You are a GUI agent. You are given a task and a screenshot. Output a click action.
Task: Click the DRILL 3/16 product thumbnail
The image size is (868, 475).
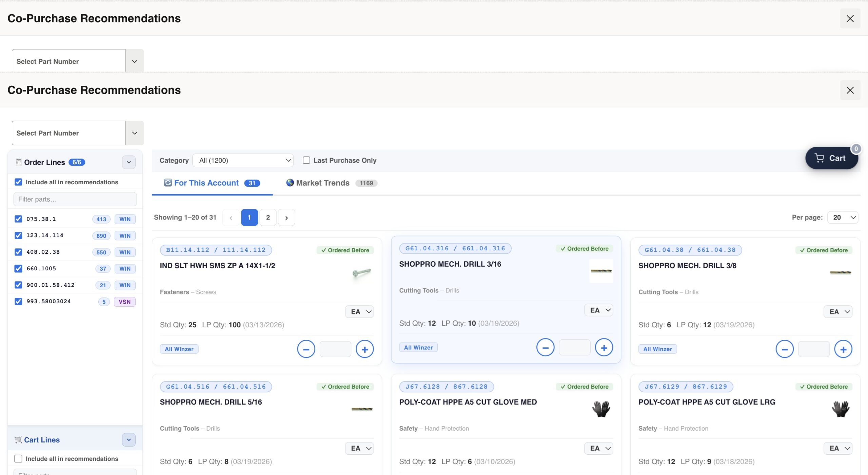tap(601, 271)
